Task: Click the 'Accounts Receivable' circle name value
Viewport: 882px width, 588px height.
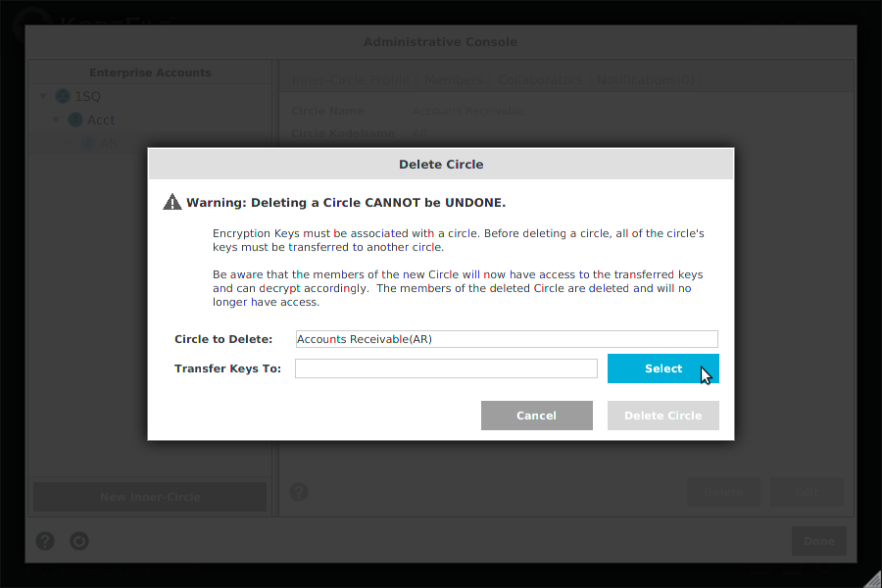Action: [x=468, y=111]
